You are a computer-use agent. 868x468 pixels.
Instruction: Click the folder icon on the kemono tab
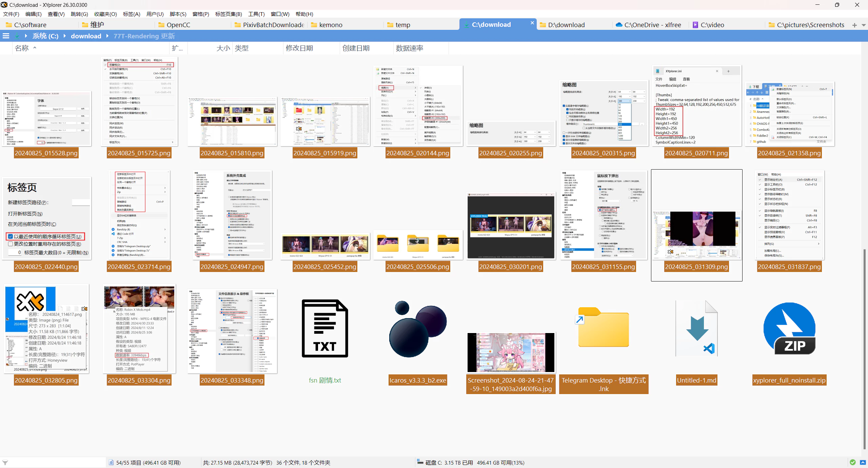point(314,25)
